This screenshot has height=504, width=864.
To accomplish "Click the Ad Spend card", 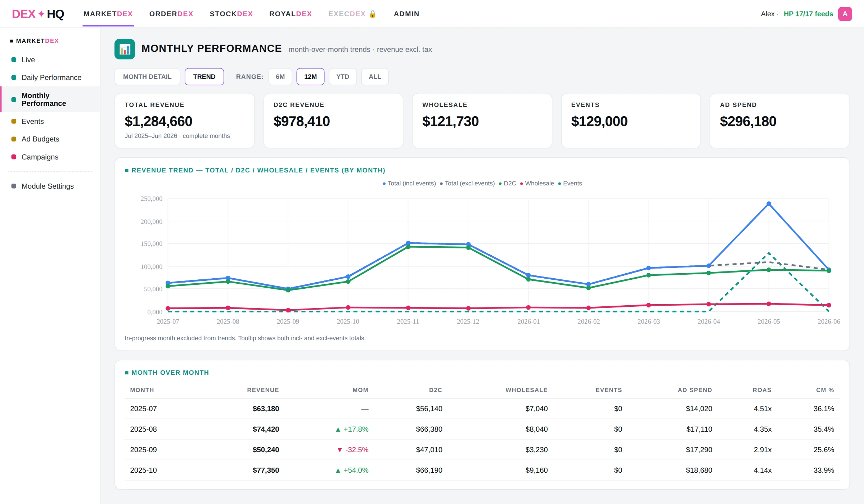I will (x=780, y=121).
